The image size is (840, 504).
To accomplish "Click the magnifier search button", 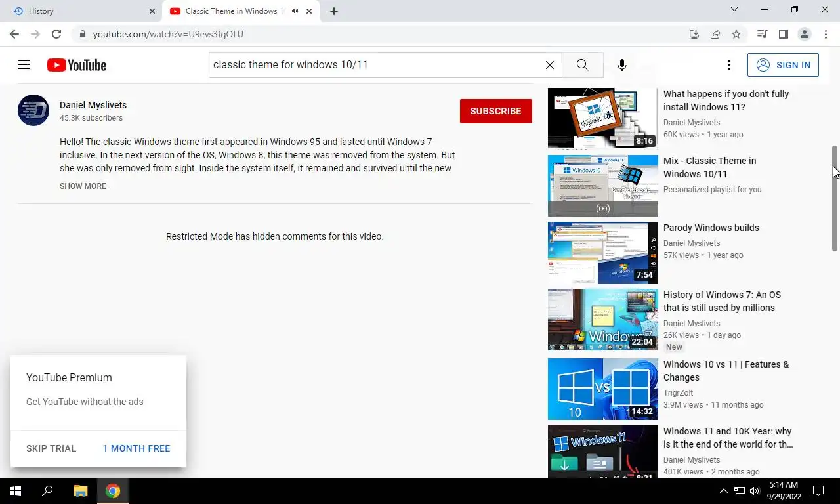I will tap(582, 65).
